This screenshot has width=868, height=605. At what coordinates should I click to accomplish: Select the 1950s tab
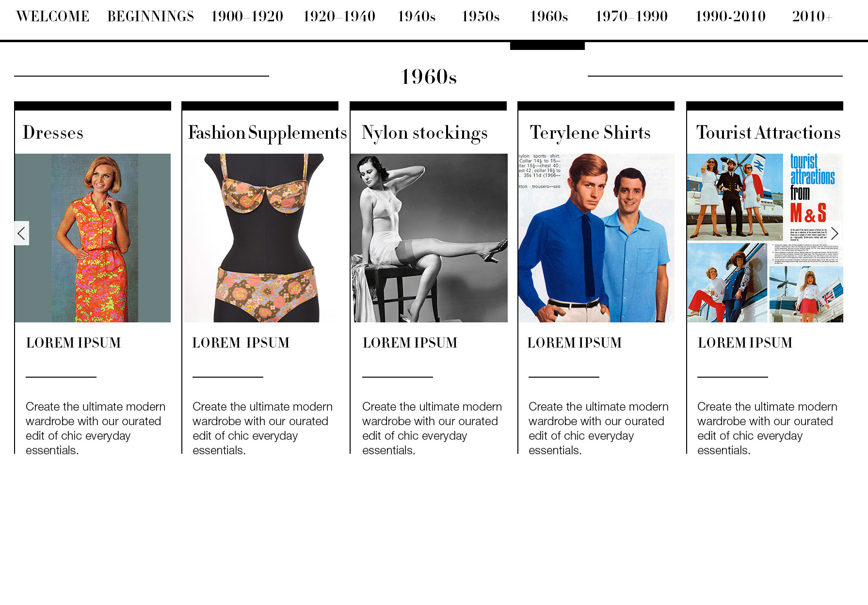(x=481, y=16)
